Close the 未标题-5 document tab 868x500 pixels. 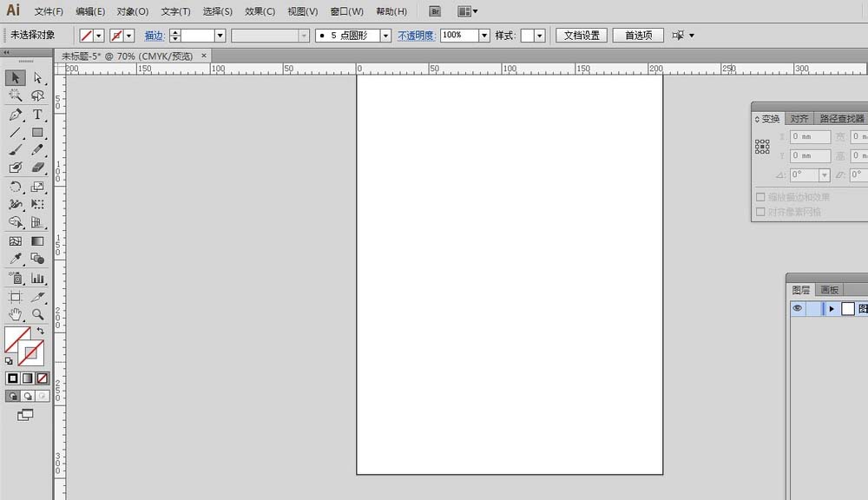[x=204, y=56]
